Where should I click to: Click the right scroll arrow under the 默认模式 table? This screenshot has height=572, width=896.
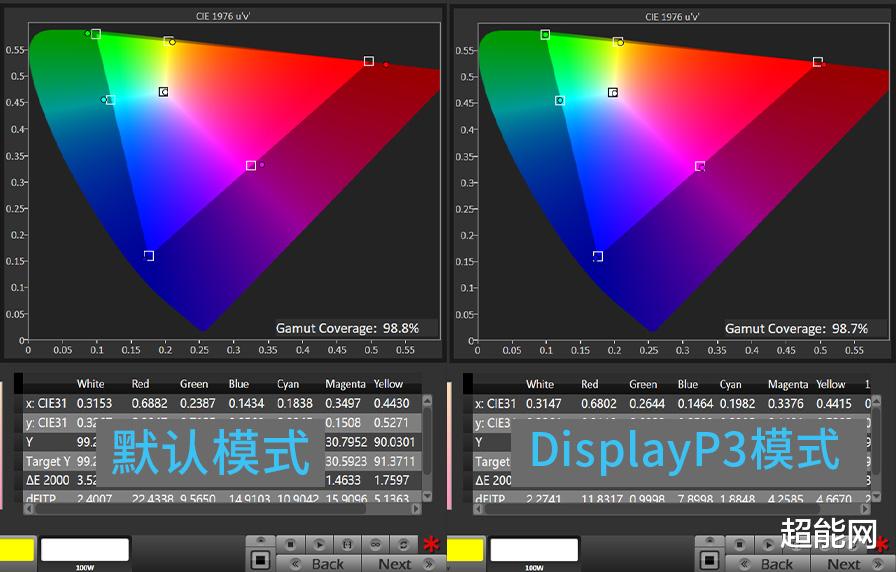416,508
